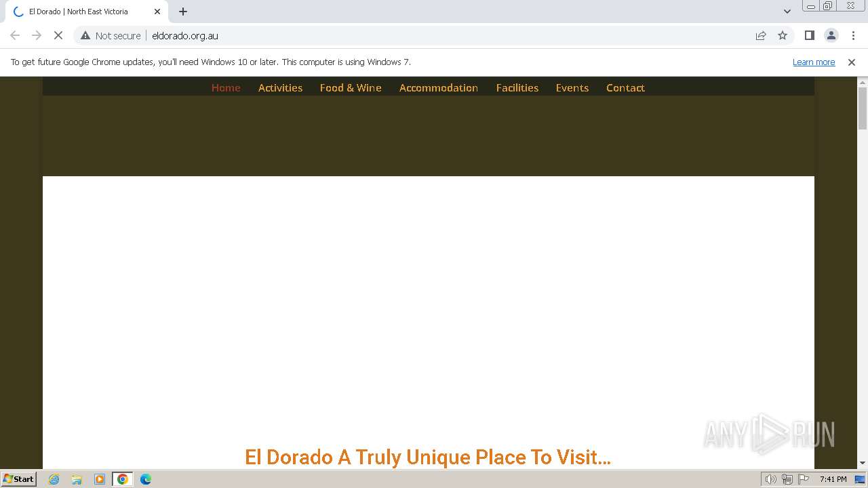
Task: Open Events menu item
Action: (572, 87)
